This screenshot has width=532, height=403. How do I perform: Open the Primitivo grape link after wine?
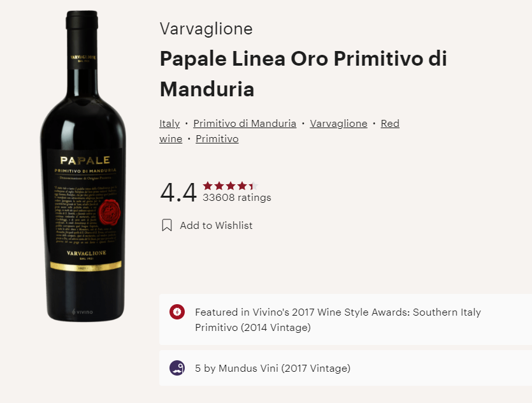click(217, 139)
